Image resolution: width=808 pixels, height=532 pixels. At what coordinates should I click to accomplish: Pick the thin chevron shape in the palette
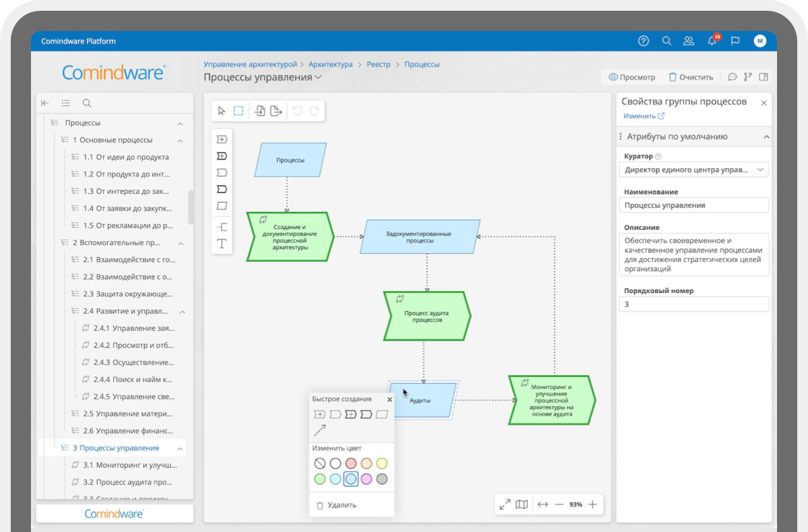(222, 172)
